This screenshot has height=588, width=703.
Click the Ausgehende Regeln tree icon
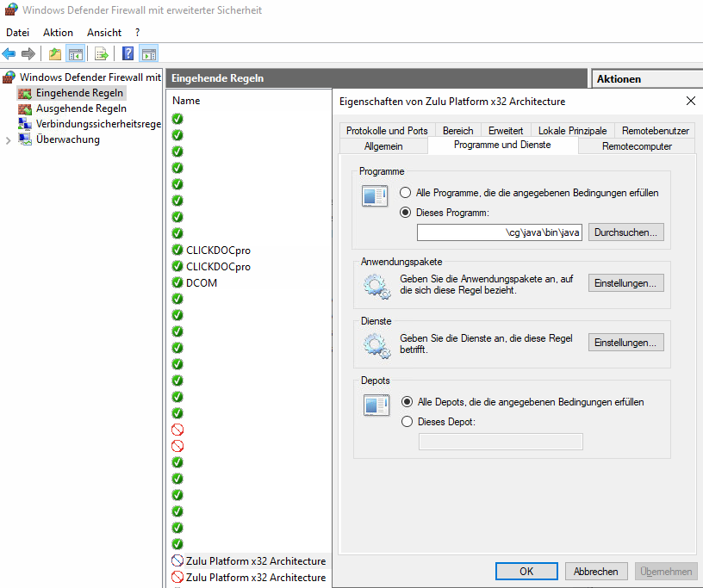click(25, 109)
